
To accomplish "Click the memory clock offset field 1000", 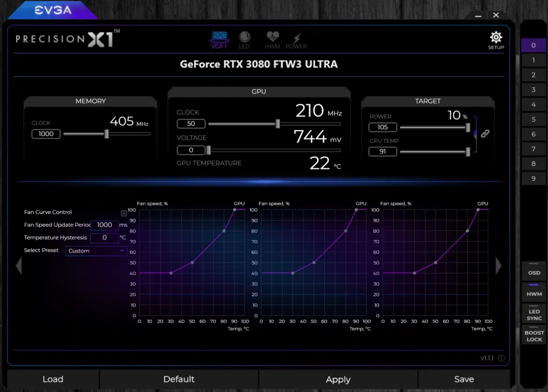I will point(46,134).
